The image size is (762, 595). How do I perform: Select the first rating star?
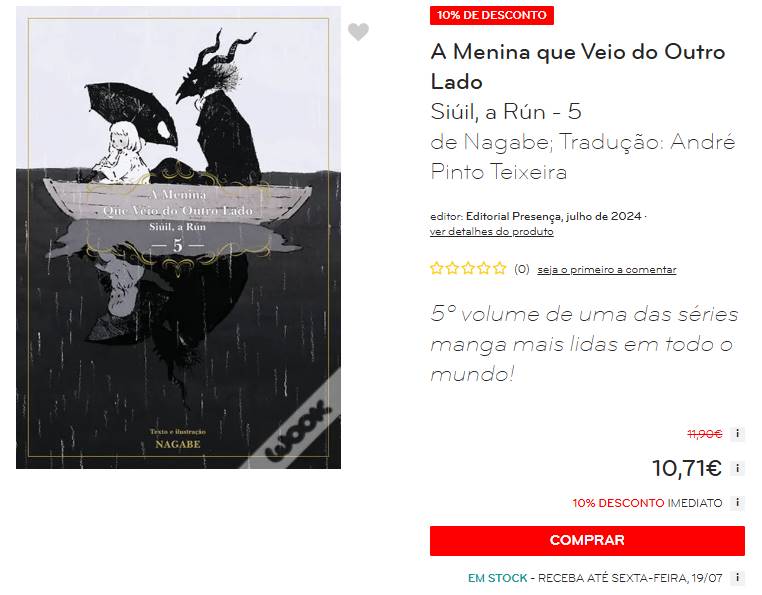coord(436,268)
